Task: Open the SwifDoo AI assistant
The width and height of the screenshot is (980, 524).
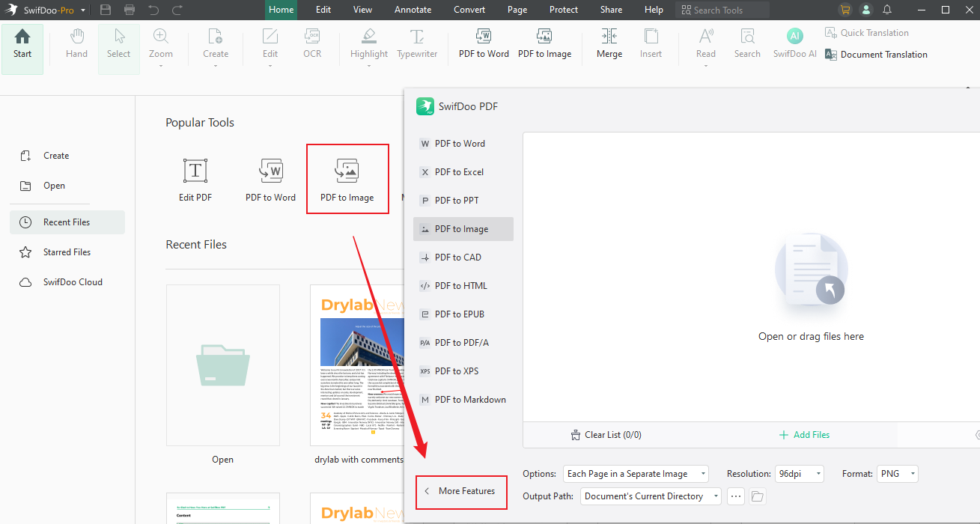Action: point(794,43)
